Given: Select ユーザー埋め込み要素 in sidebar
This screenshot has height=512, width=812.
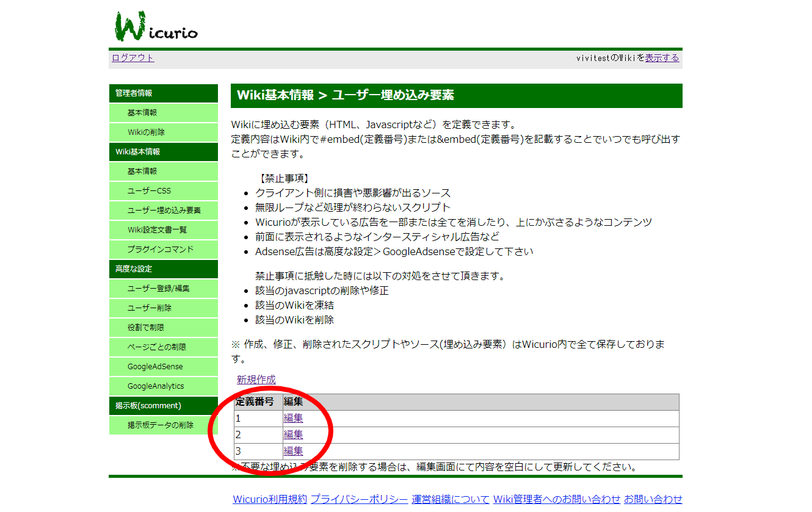Looking at the screenshot, I should [x=164, y=211].
